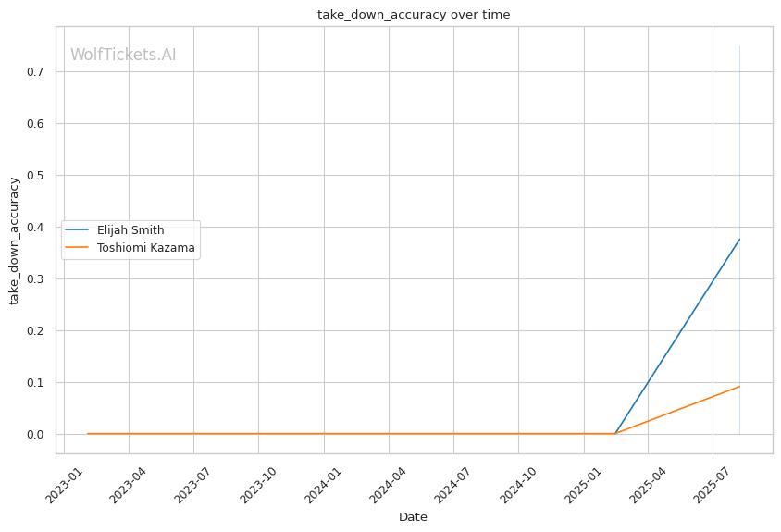Click the 0.0 y-axis tick label
The image size is (781, 532).
(x=35, y=434)
